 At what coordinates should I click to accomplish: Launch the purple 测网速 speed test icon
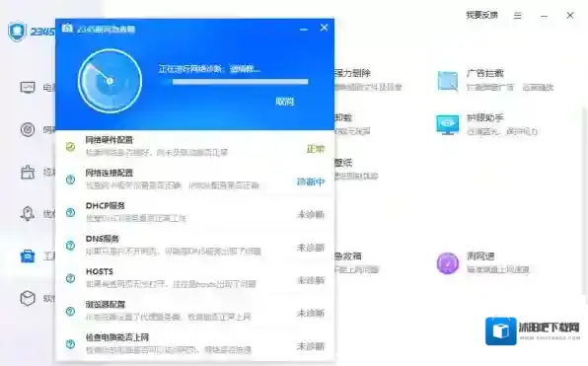(447, 263)
